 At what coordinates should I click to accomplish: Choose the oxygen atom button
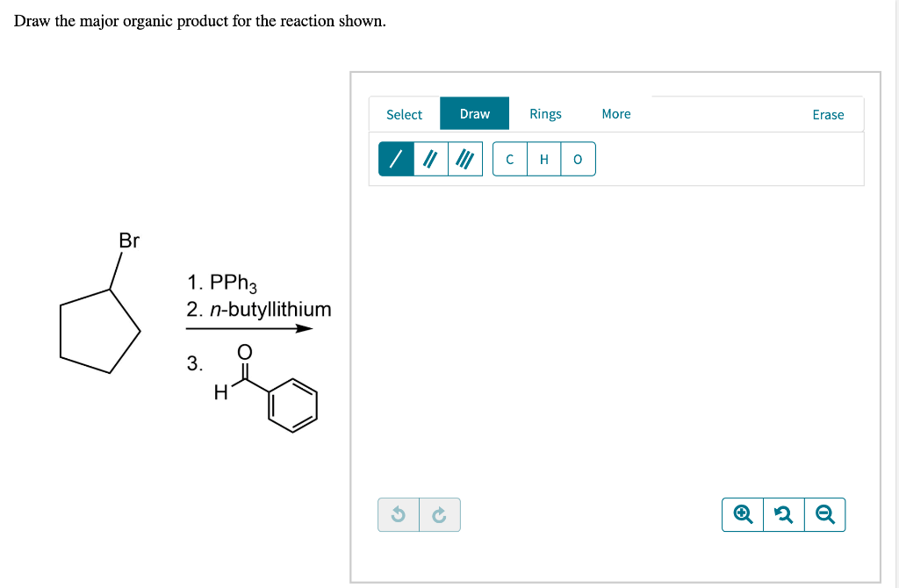tap(578, 159)
